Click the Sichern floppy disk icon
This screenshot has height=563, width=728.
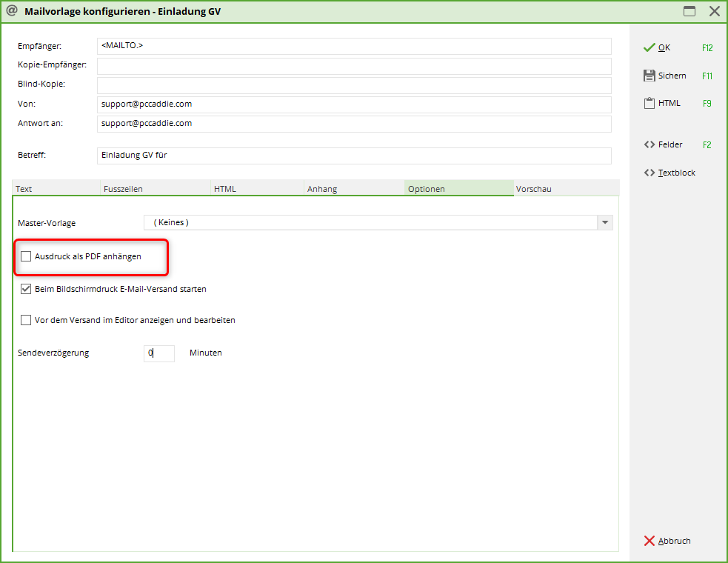[649, 76]
